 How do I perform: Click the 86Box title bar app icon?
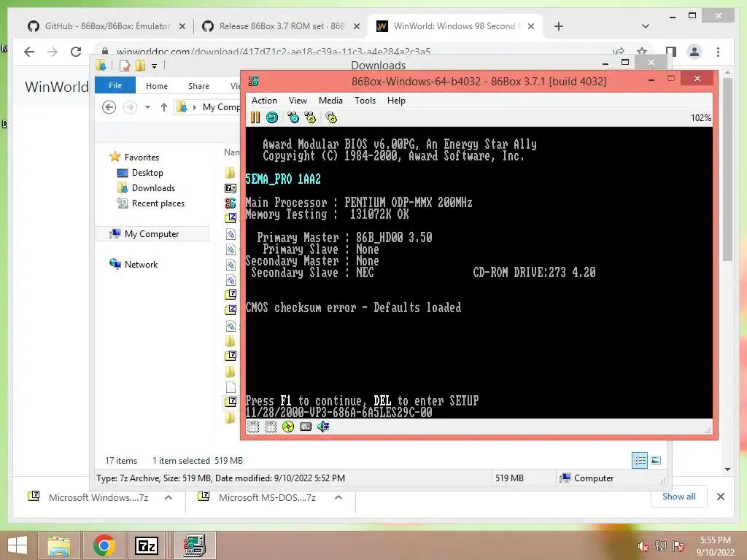pyautogui.click(x=253, y=81)
